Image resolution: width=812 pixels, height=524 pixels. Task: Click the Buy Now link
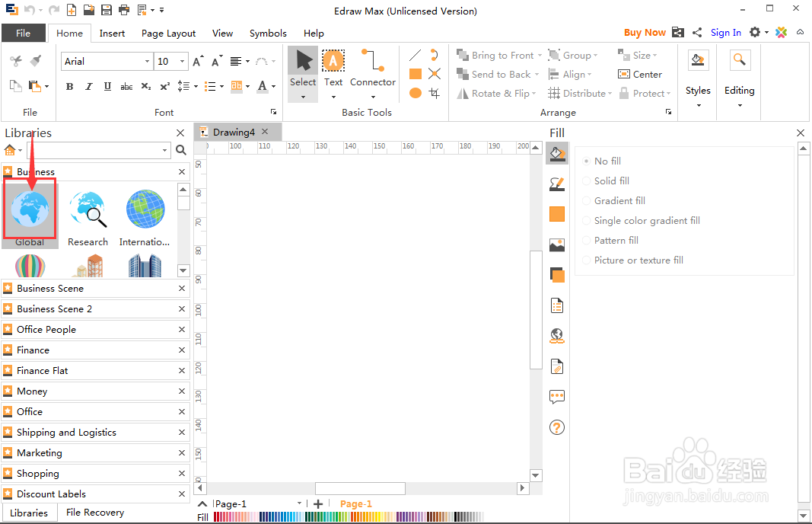coord(645,33)
